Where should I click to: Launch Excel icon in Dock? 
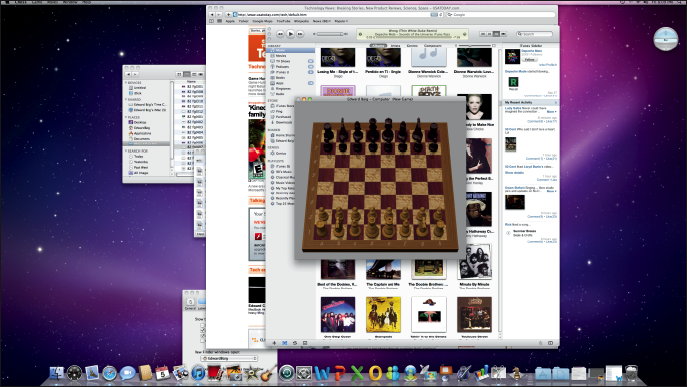click(357, 373)
